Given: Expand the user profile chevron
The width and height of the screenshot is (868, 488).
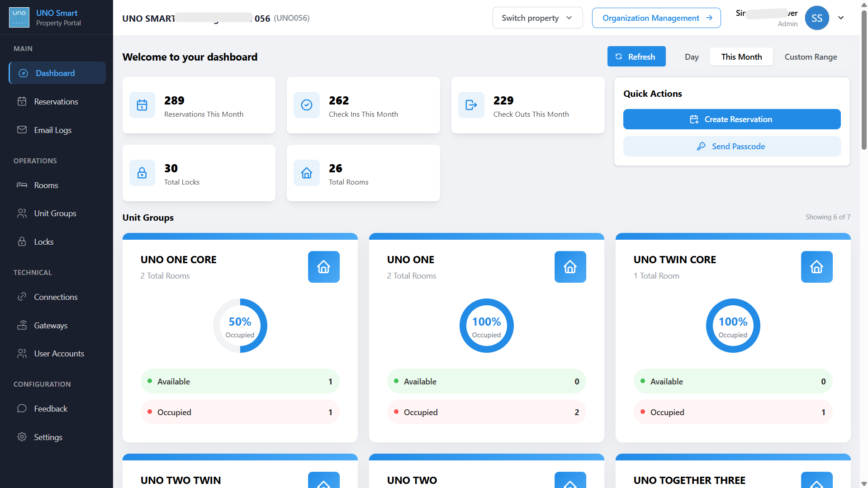Looking at the screenshot, I should pyautogui.click(x=841, y=18).
